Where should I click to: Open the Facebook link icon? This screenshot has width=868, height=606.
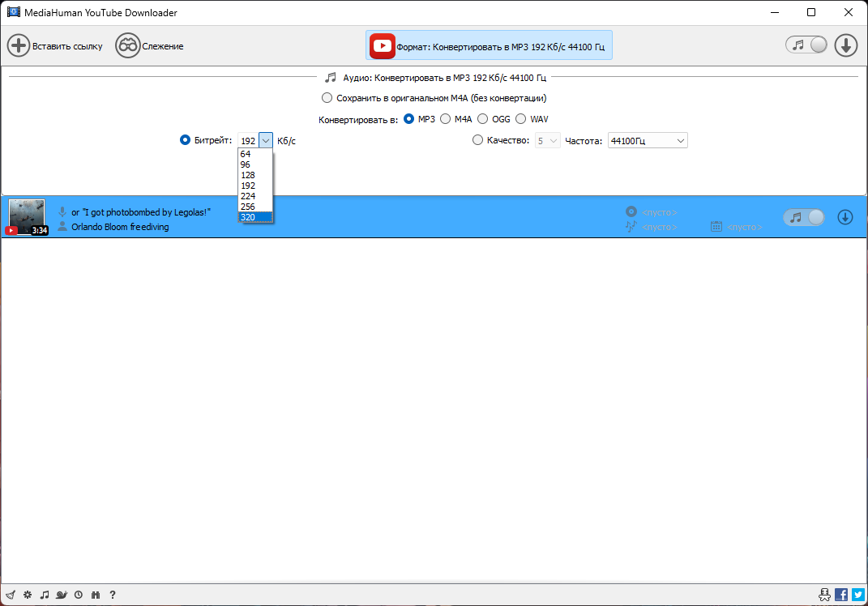pyautogui.click(x=841, y=595)
